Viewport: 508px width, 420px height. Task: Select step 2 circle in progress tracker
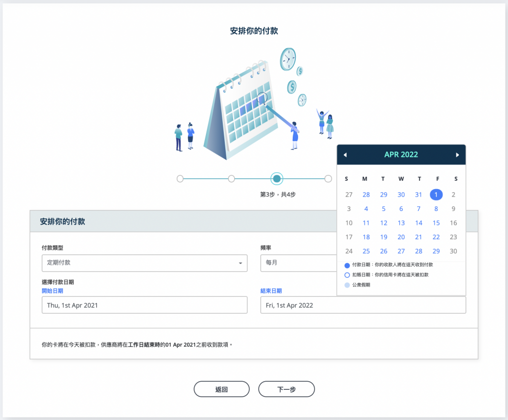click(231, 179)
